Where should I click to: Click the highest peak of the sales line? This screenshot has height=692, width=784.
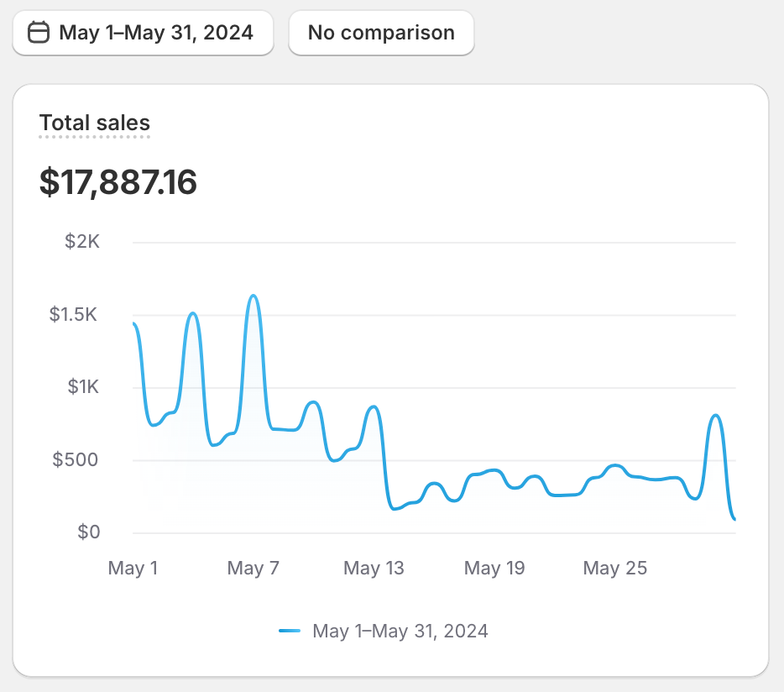253,296
